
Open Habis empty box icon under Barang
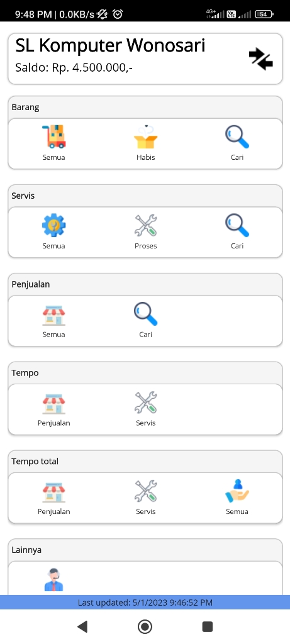(146, 136)
